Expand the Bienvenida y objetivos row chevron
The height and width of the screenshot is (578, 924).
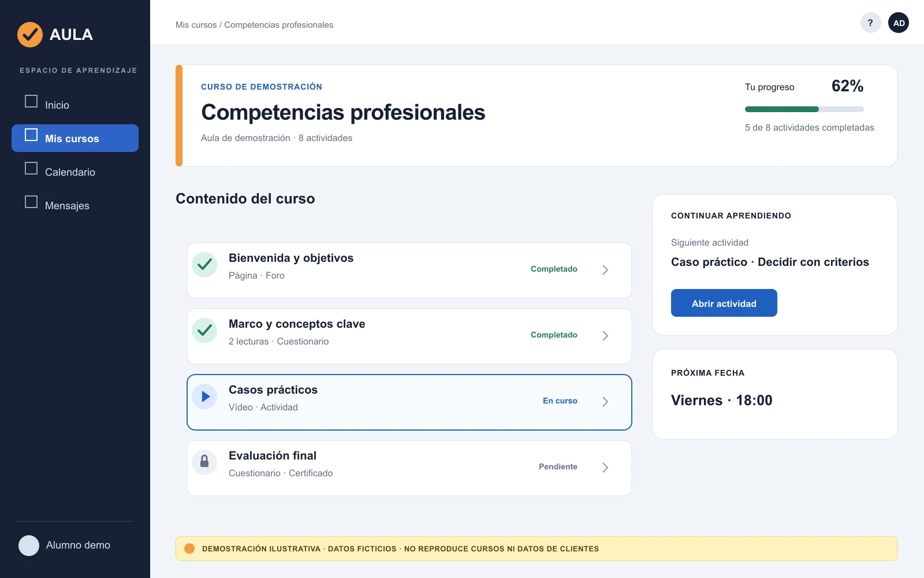[x=605, y=270]
